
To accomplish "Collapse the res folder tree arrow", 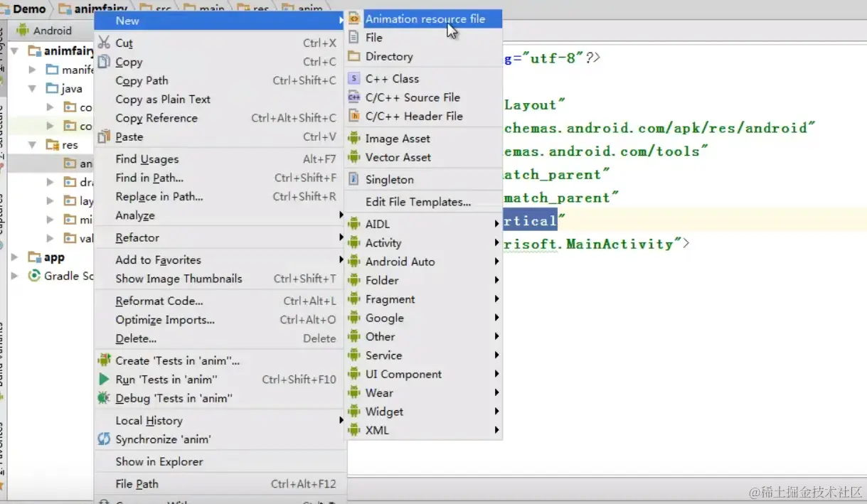I will pyautogui.click(x=32, y=144).
